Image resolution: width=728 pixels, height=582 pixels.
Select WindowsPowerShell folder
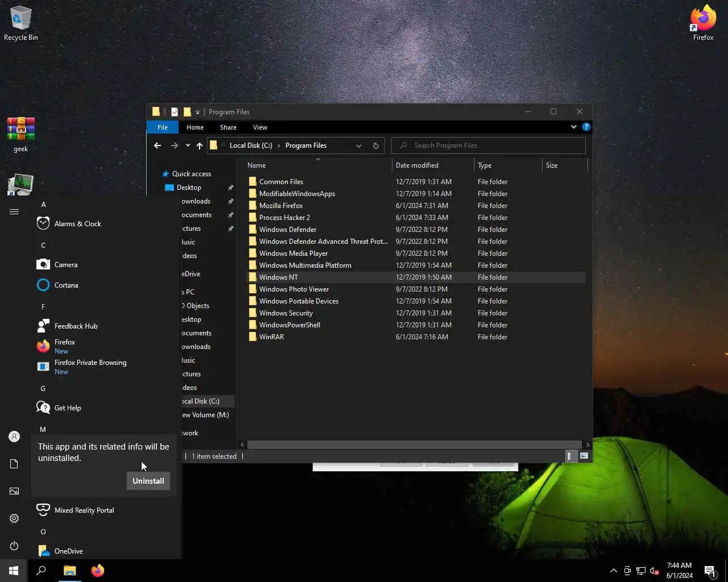[416, 325]
